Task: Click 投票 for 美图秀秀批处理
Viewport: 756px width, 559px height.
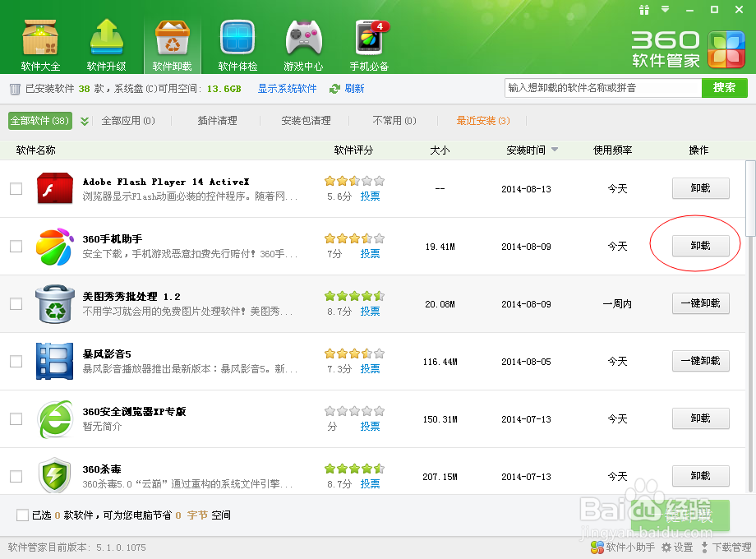Action: (x=370, y=312)
